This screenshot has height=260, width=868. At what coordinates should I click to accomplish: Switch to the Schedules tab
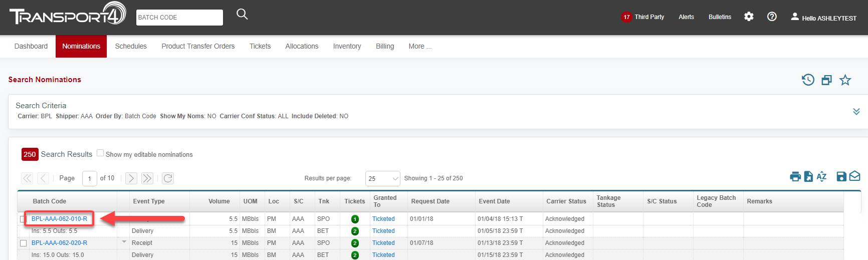pyautogui.click(x=131, y=46)
